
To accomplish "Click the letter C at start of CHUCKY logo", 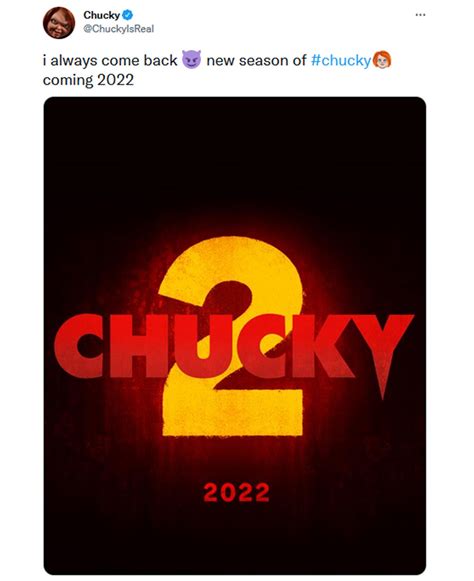I will 79,345.
